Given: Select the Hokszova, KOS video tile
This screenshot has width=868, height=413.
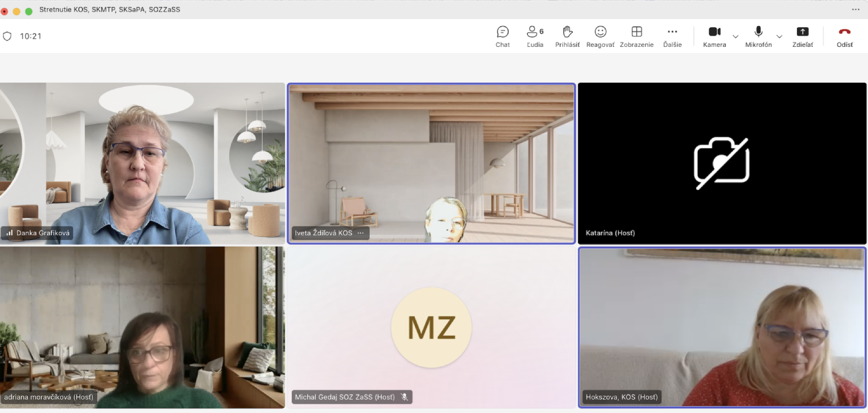Looking at the screenshot, I should click(722, 327).
